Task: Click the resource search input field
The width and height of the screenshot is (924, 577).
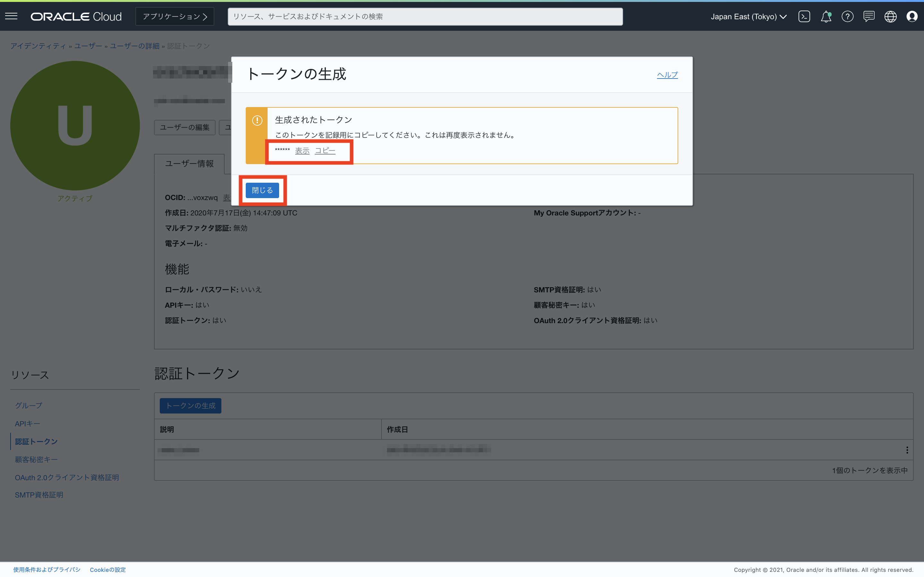Action: (425, 16)
